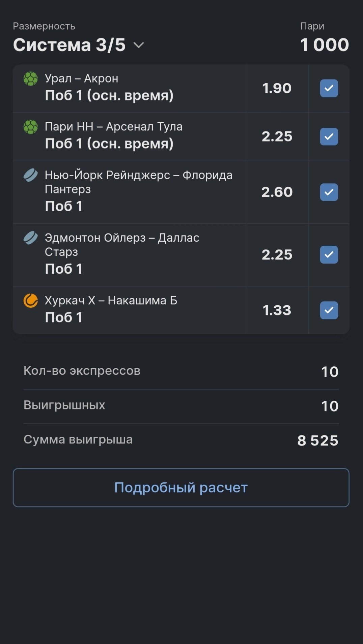Uncheck the Урал – Акрон selection checkbox
The height and width of the screenshot is (644, 363).
tap(329, 88)
